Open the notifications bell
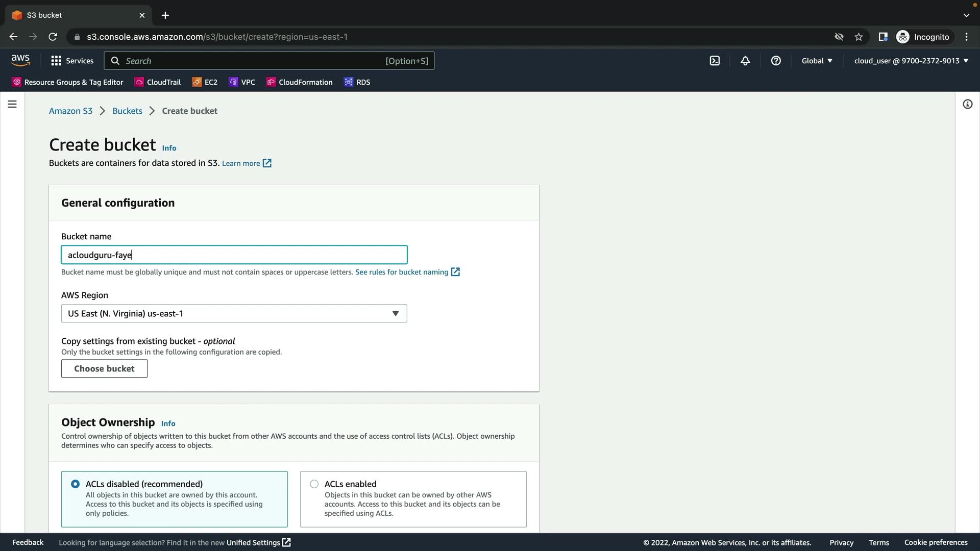The height and width of the screenshot is (551, 980). tap(745, 61)
